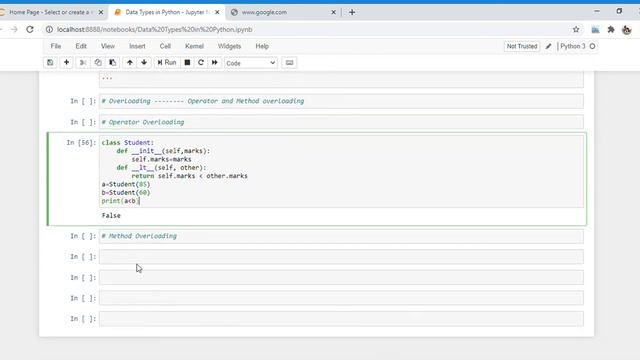
Task: Paste cells below icon
Action: pos(112,63)
